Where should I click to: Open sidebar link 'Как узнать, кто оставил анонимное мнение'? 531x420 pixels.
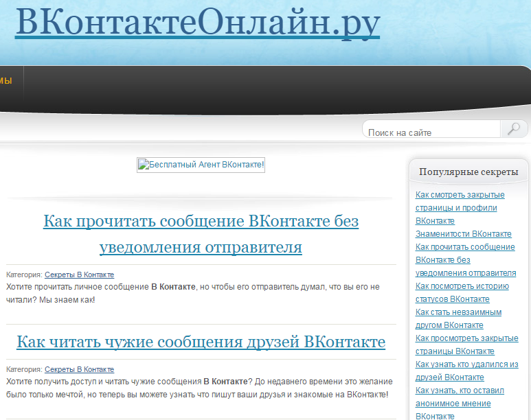[x=460, y=403]
